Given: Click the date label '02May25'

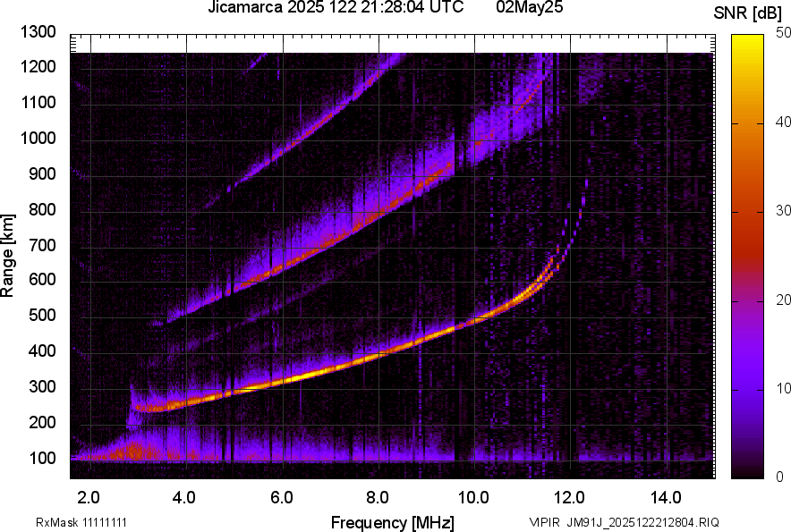Looking at the screenshot, I should tap(529, 7).
